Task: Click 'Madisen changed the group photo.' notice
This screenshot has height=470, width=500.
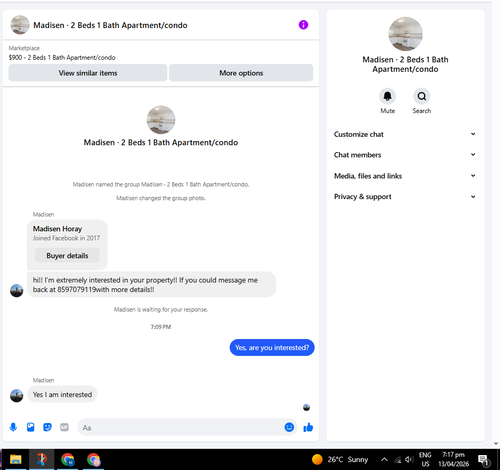Action: (x=161, y=198)
